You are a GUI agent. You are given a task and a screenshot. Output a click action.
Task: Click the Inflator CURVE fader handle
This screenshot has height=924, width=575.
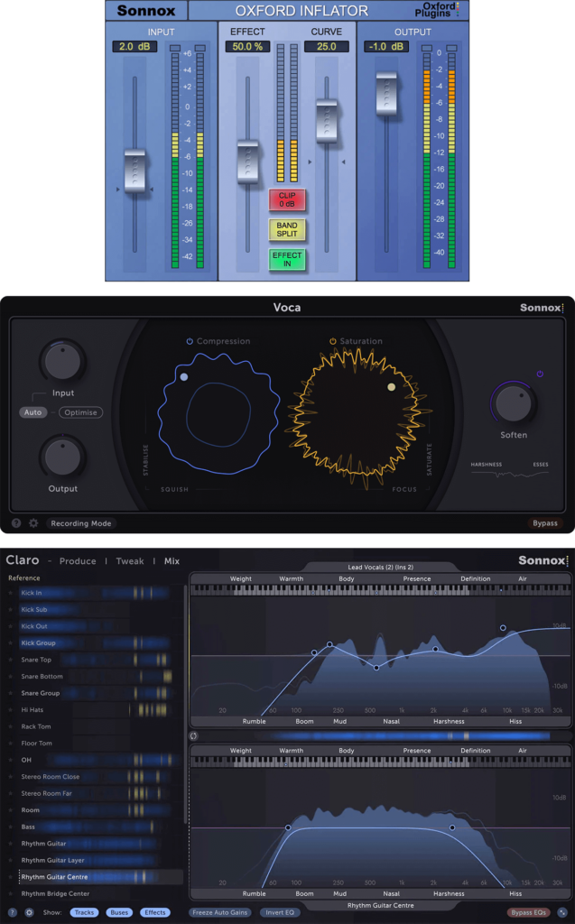(x=327, y=121)
